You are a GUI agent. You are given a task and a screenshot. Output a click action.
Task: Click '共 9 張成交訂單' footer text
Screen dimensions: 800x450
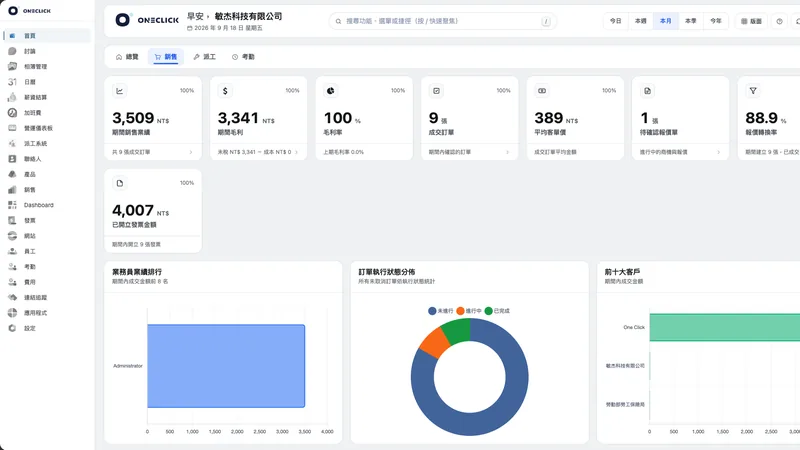click(x=131, y=152)
